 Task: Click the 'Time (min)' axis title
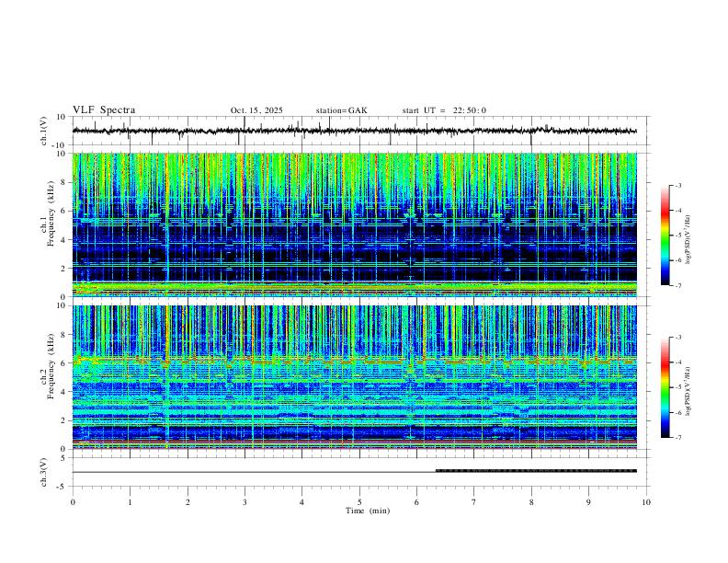368,511
